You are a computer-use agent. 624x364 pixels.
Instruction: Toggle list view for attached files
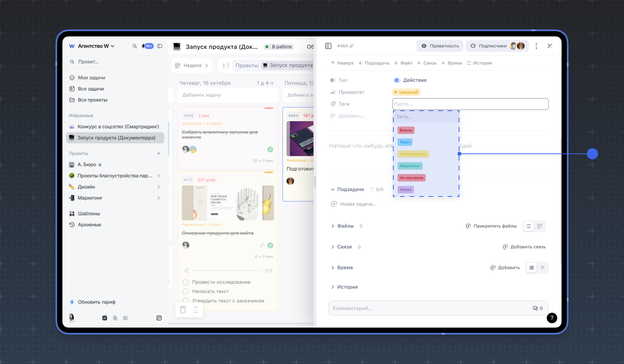[529, 226]
